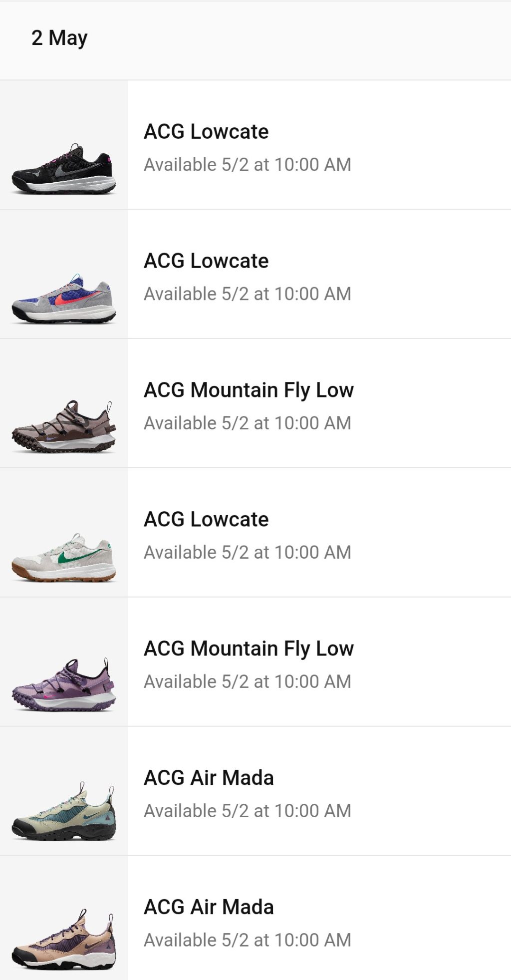Open the purple Mountain Fly Low shoe picture

point(64,685)
